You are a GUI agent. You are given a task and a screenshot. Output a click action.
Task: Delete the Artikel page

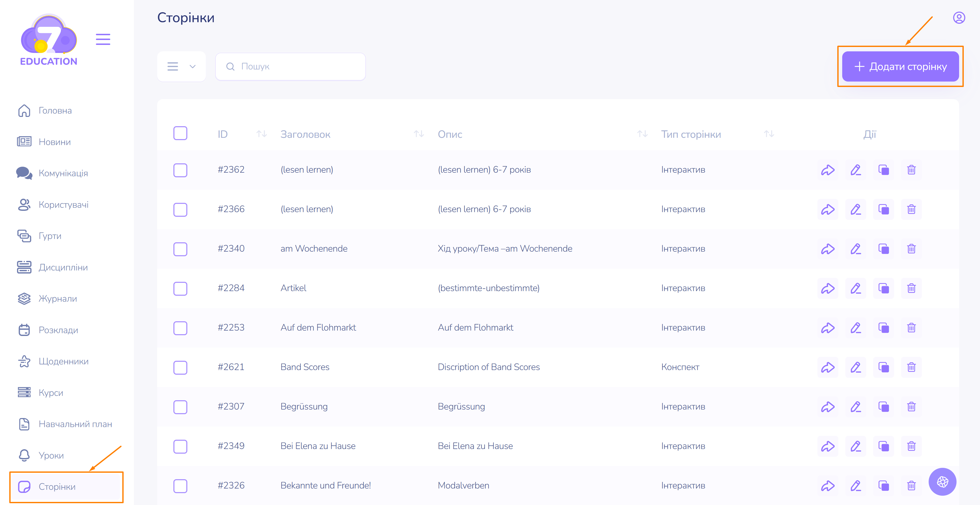click(911, 288)
